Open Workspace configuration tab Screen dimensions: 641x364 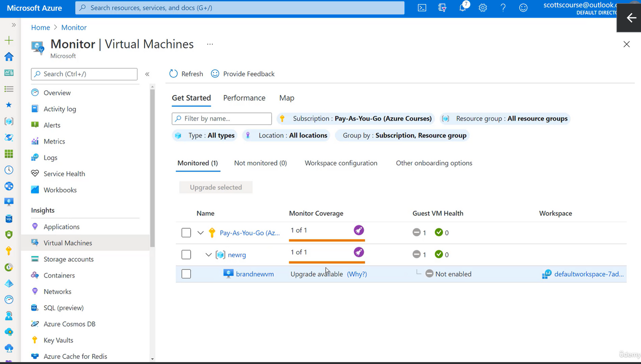[341, 163]
